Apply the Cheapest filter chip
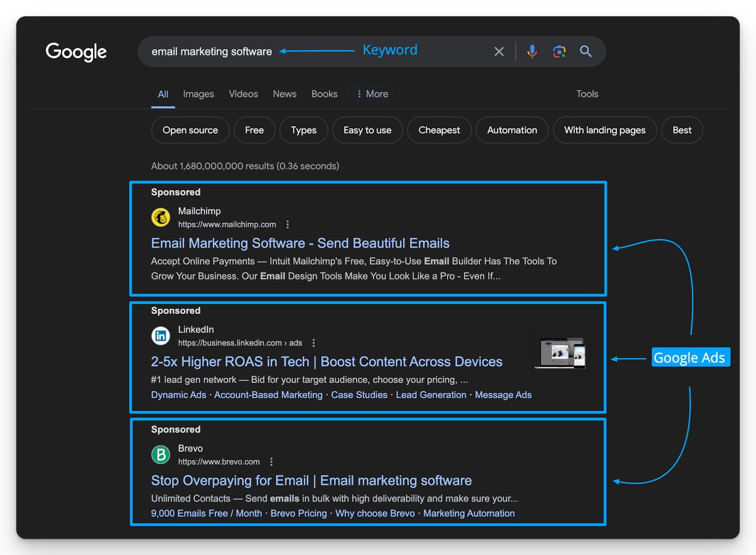The height and width of the screenshot is (555, 756). (439, 130)
